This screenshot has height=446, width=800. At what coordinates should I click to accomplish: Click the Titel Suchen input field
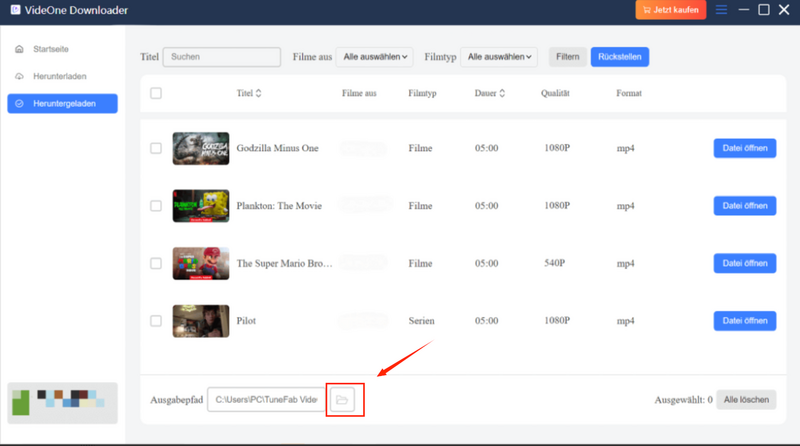[221, 57]
